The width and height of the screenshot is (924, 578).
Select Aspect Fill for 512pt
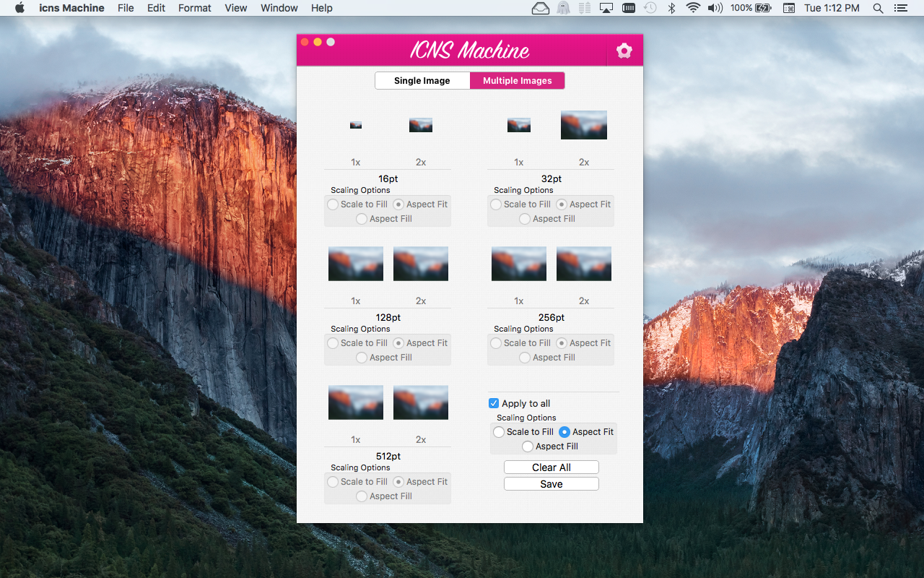point(361,496)
